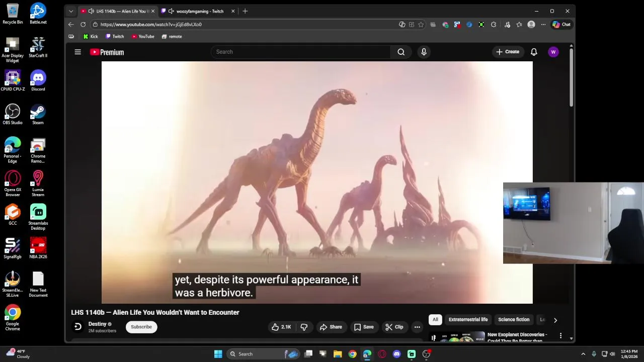Go back with browser back arrow

[71, 24]
